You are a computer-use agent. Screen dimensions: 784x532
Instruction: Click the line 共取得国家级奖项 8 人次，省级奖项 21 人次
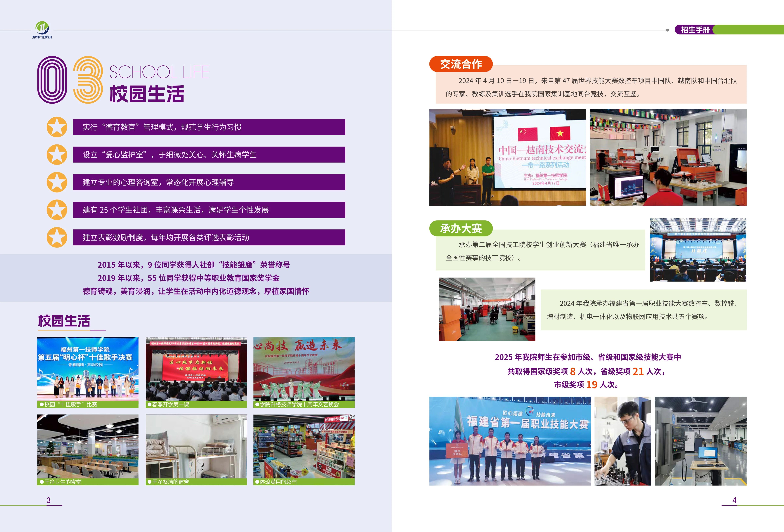pos(586,371)
